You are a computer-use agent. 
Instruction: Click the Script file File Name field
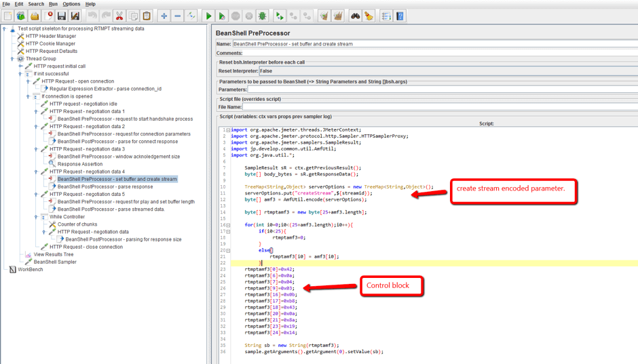(440, 107)
